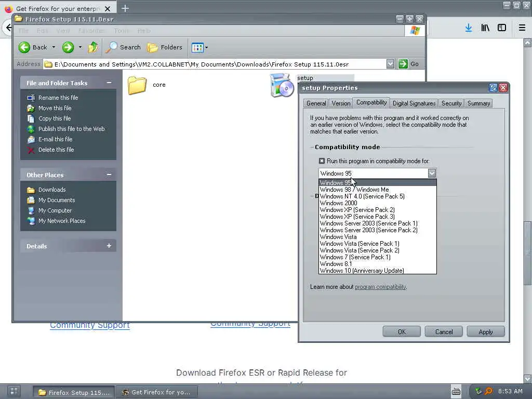Screen dimensions: 532x399
Task: Click E-mail this file task
Action: click(x=55, y=139)
